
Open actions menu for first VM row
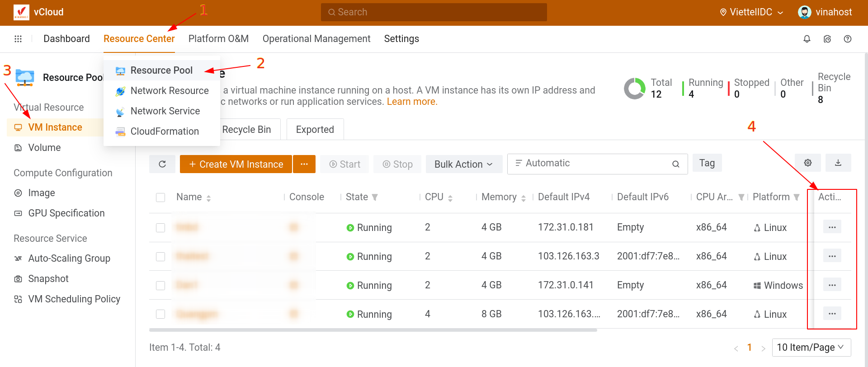coord(832,227)
